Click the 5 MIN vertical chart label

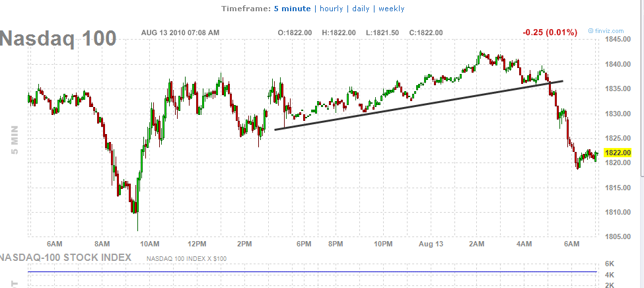pyautogui.click(x=15, y=139)
